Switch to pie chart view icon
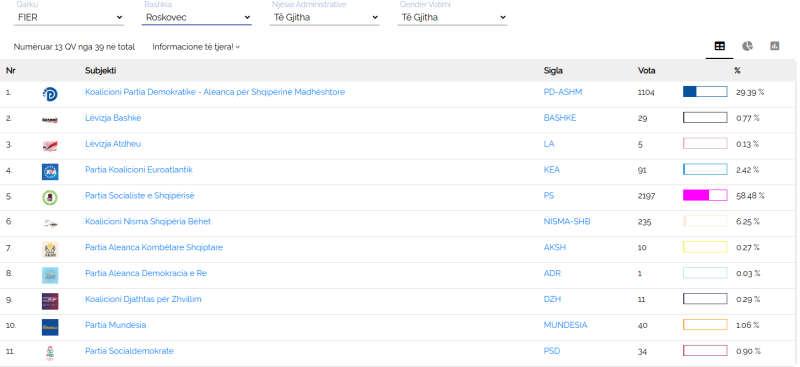Screen dimensions: 800x367 tap(747, 46)
